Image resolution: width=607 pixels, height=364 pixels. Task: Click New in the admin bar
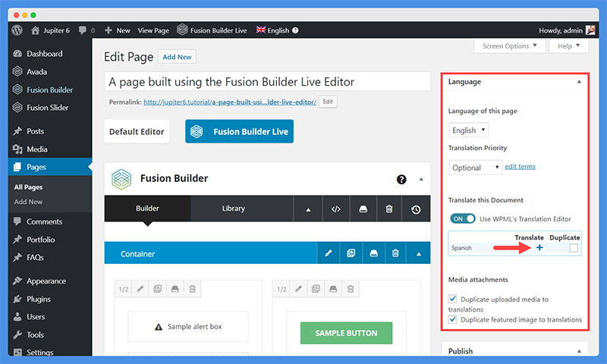[x=118, y=30]
